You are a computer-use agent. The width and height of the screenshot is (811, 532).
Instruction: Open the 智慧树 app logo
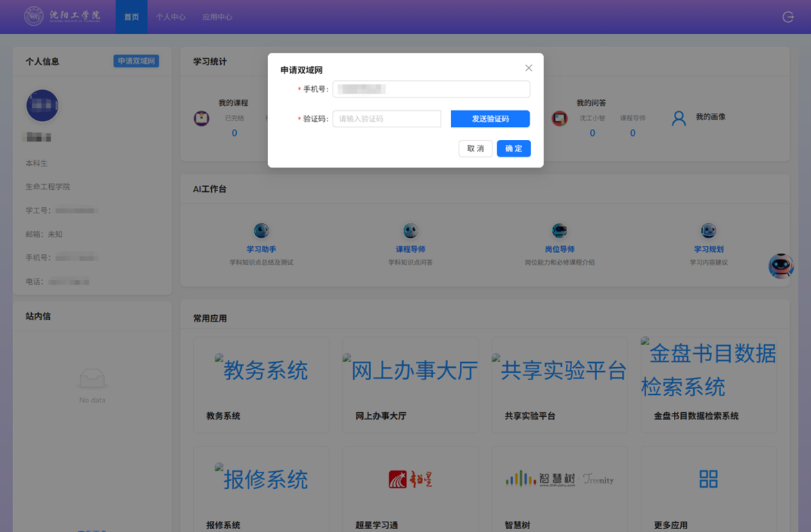(559, 479)
